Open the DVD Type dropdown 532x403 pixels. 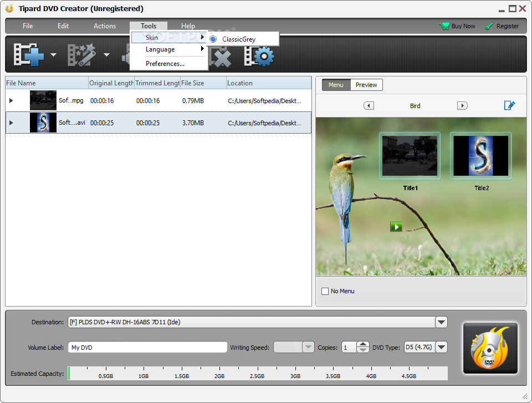point(441,348)
